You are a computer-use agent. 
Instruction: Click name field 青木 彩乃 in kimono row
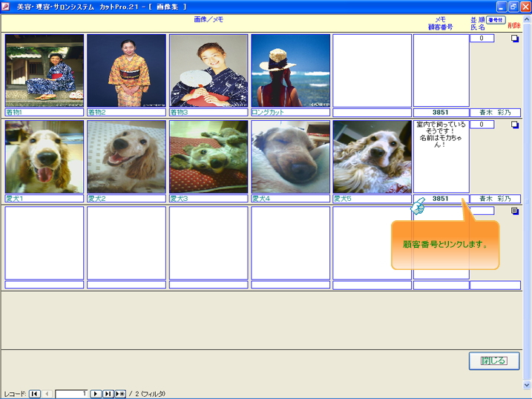pos(496,112)
